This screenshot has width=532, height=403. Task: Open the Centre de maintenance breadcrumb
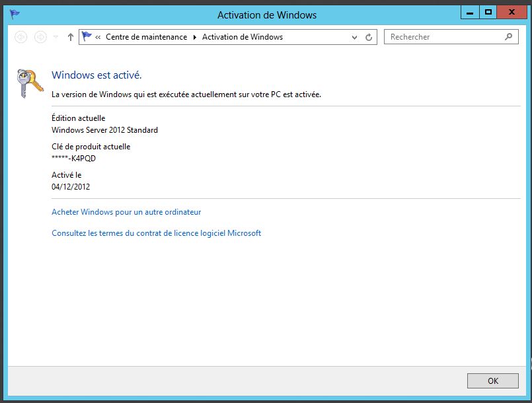[146, 37]
